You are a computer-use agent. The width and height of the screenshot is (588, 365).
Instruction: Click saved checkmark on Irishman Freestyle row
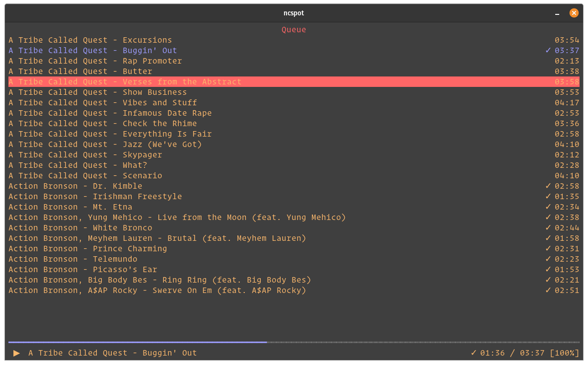point(548,196)
